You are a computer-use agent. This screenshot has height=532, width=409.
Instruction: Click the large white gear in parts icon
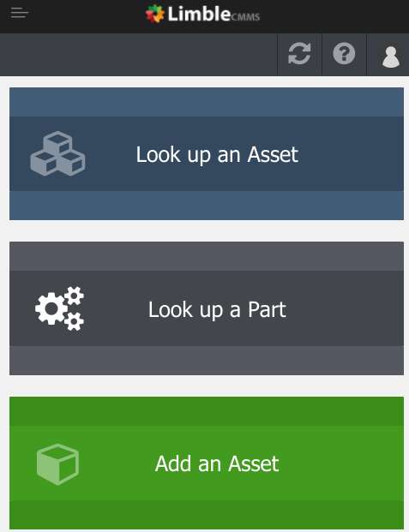tap(51, 308)
